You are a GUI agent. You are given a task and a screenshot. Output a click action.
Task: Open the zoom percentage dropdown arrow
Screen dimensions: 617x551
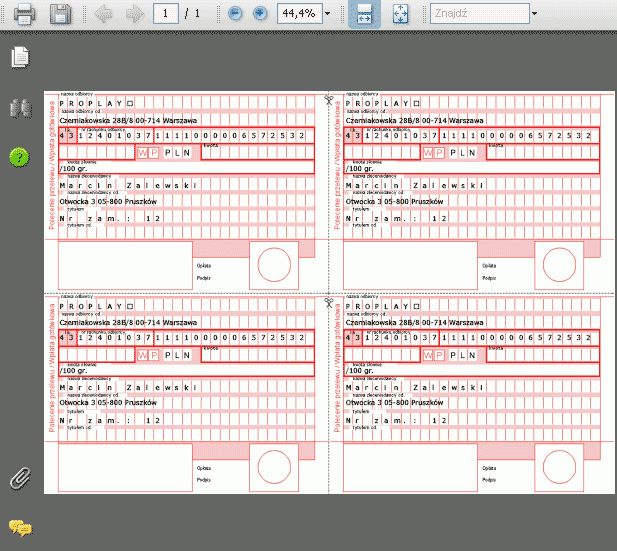pyautogui.click(x=327, y=14)
